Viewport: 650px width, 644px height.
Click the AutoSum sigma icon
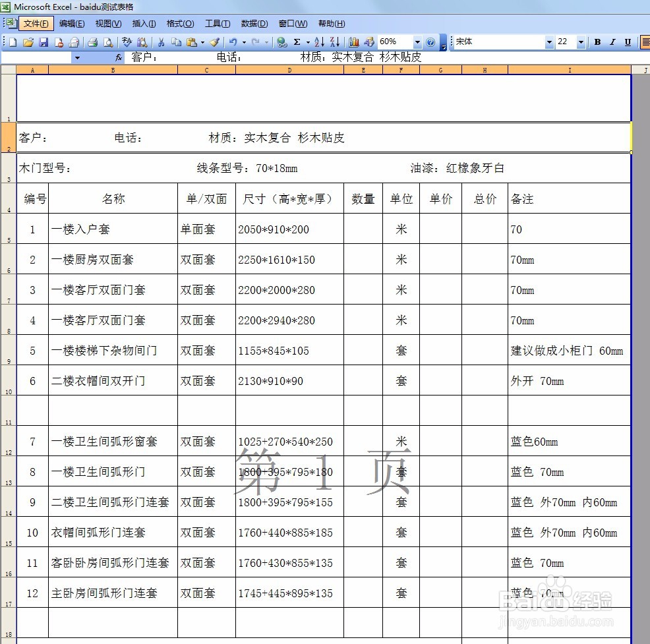pyautogui.click(x=297, y=42)
